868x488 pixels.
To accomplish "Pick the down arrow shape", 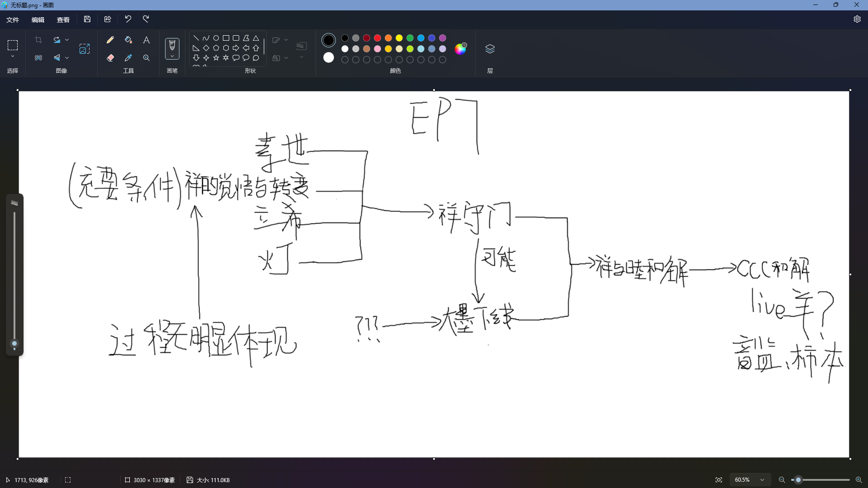I will click(x=196, y=58).
